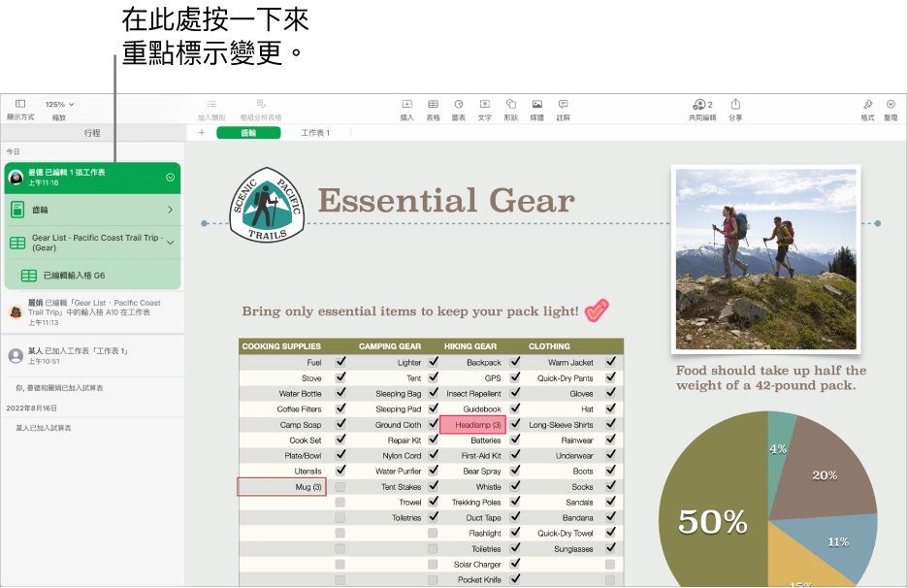
Task: Collapse the Gear List - Pacific Coast Trail Trip row
Action: pos(170,243)
